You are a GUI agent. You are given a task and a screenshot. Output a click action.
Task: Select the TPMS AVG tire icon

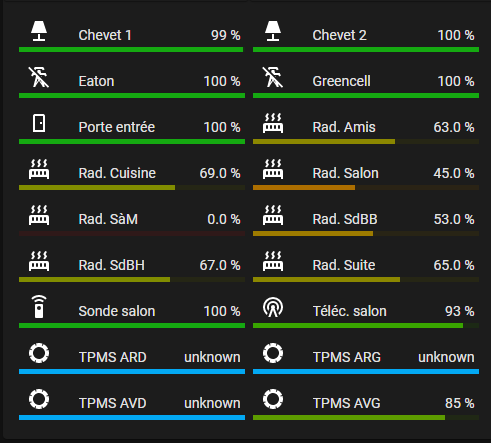[x=273, y=399]
